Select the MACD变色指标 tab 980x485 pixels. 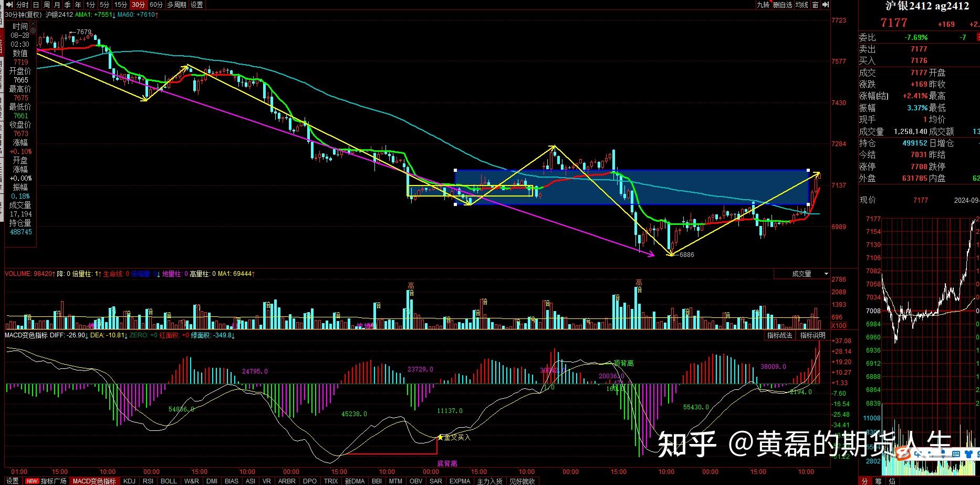(95, 481)
